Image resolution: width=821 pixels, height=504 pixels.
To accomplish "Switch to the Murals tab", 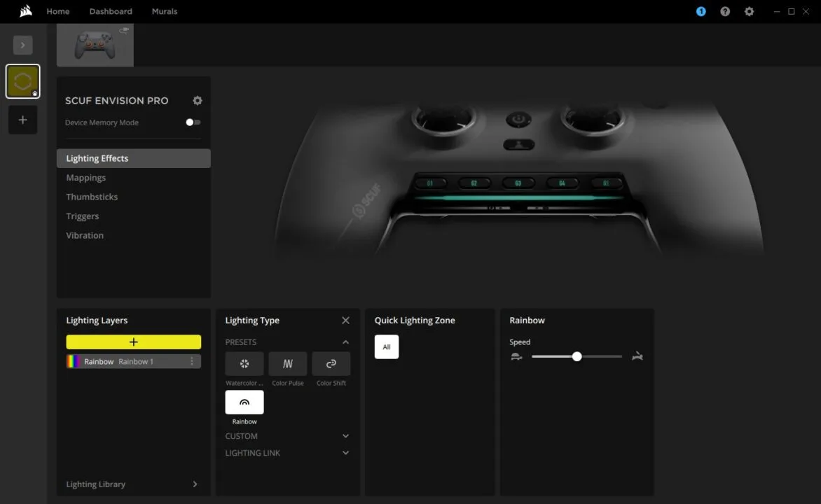I will coord(164,11).
